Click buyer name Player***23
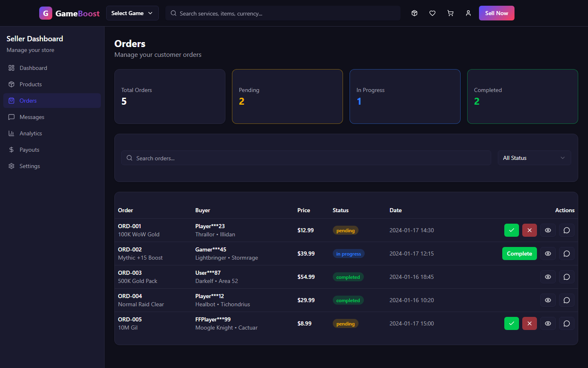Screen dimensions: 588x368 tap(210, 226)
